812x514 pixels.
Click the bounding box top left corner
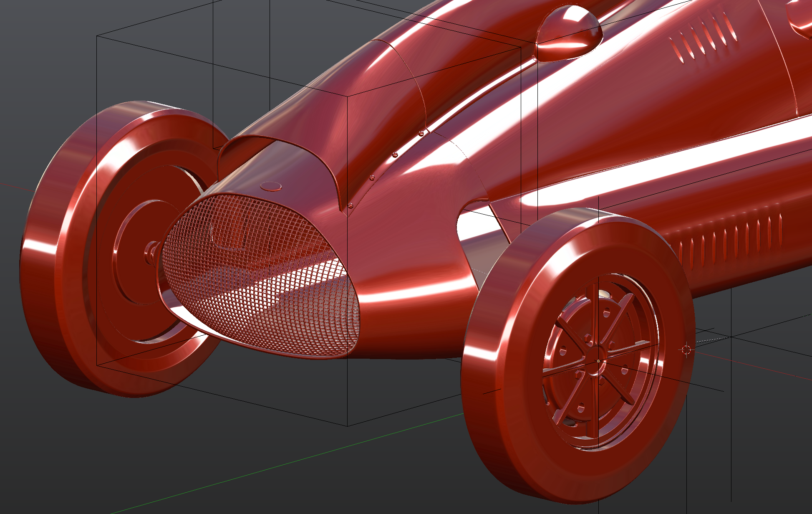click(97, 36)
